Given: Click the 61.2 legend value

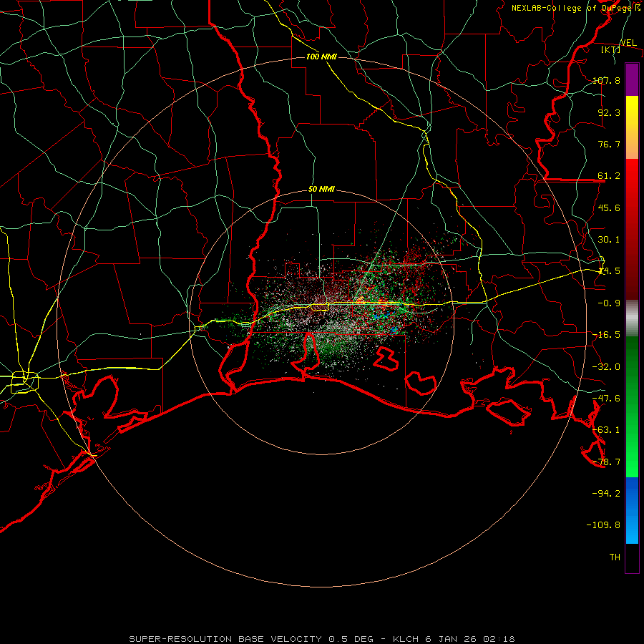Looking at the screenshot, I should (x=609, y=176).
